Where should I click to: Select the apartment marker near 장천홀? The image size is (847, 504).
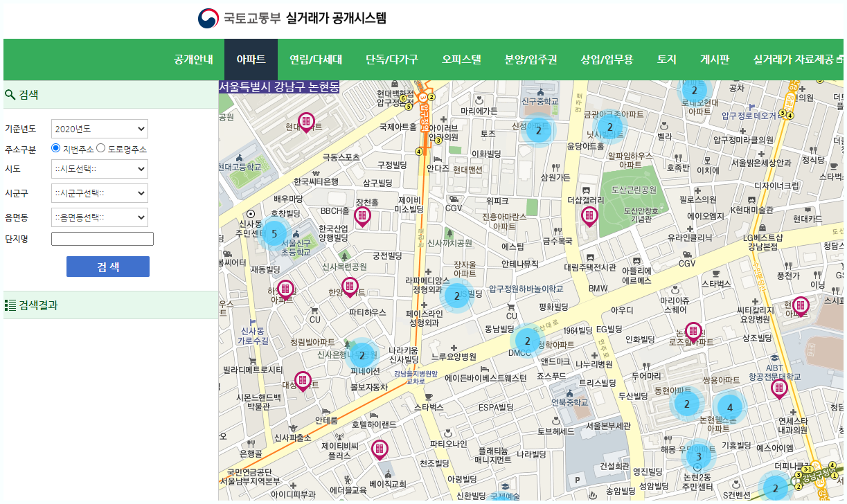point(362,217)
